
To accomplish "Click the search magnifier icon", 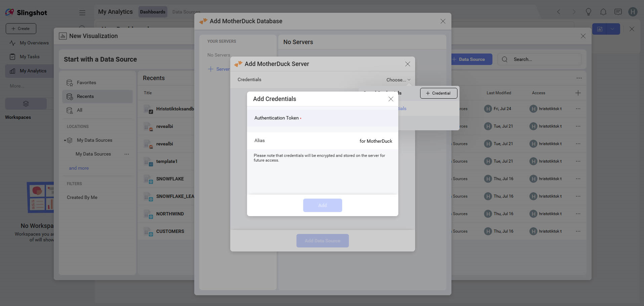I will [x=505, y=59].
